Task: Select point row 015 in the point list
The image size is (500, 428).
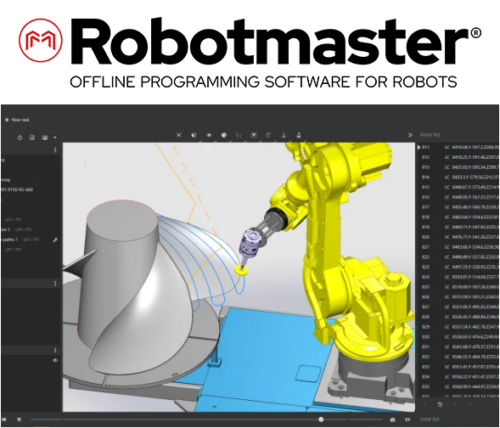Action: pos(459,187)
